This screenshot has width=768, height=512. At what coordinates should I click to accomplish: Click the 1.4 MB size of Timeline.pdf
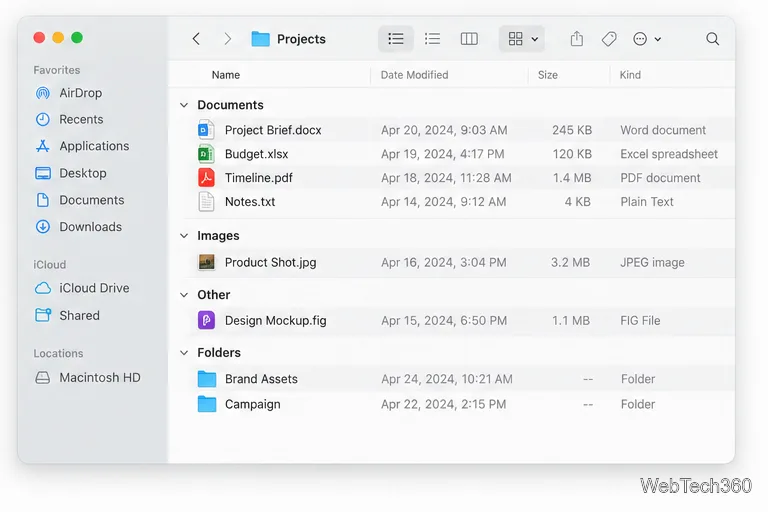pos(572,178)
